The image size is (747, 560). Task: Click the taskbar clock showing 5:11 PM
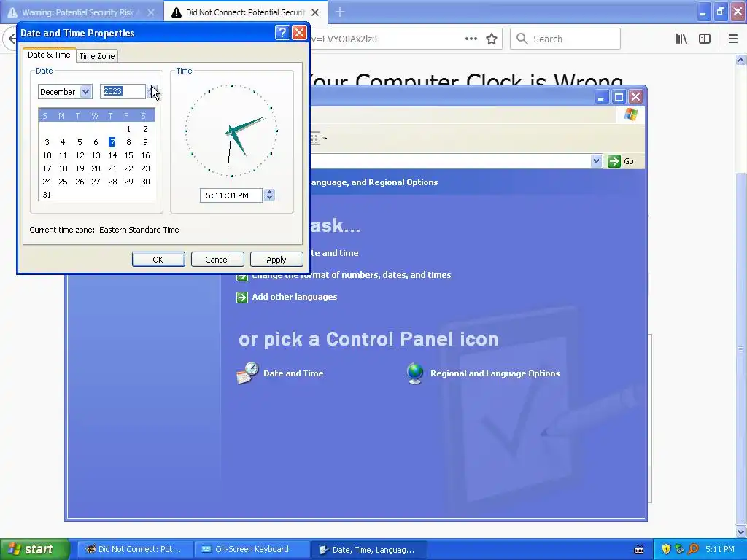coord(720,549)
